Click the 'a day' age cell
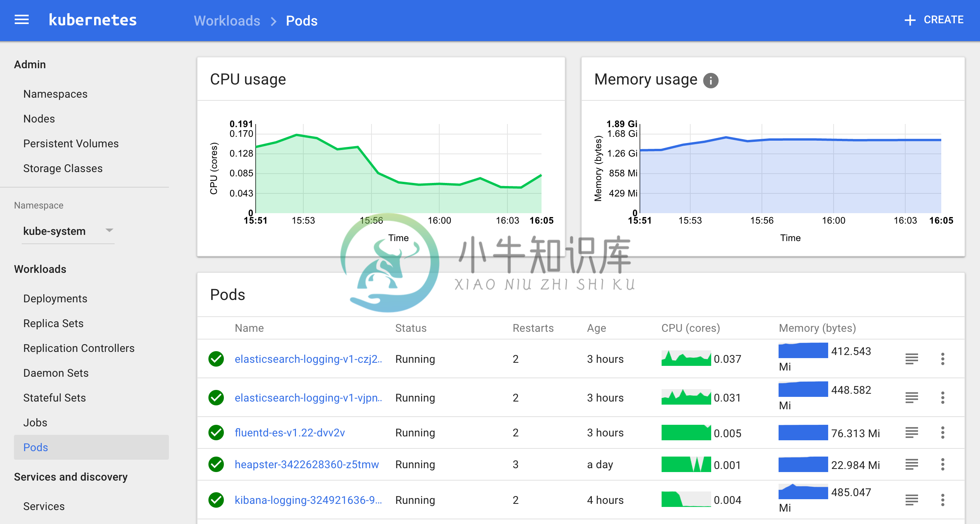Viewport: 980px width, 524px height. (600, 464)
